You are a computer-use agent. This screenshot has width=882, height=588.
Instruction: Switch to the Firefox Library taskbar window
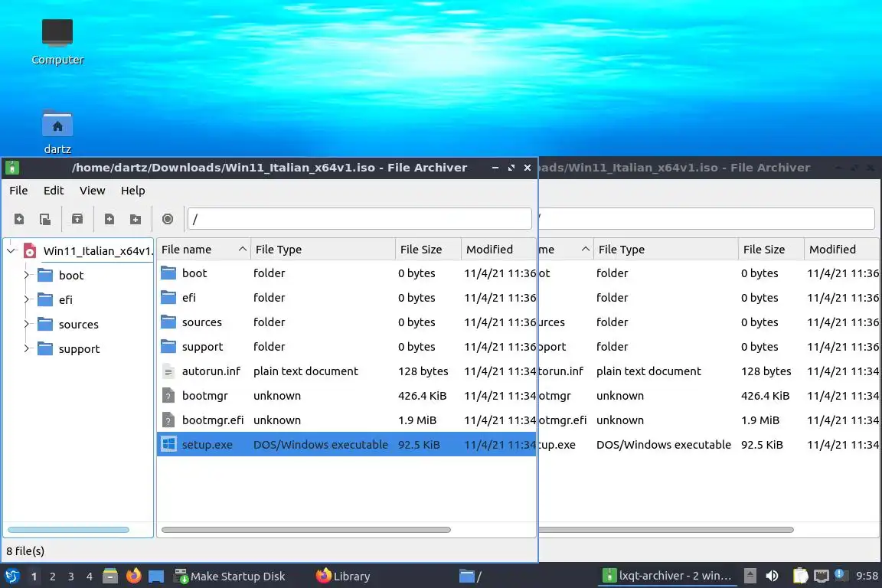coord(343,577)
